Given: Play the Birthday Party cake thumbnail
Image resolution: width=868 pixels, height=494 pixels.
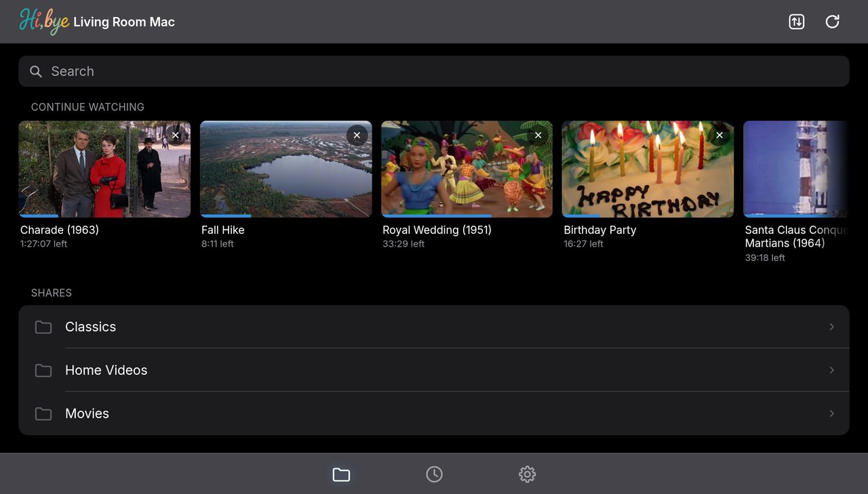Looking at the screenshot, I should [x=648, y=169].
